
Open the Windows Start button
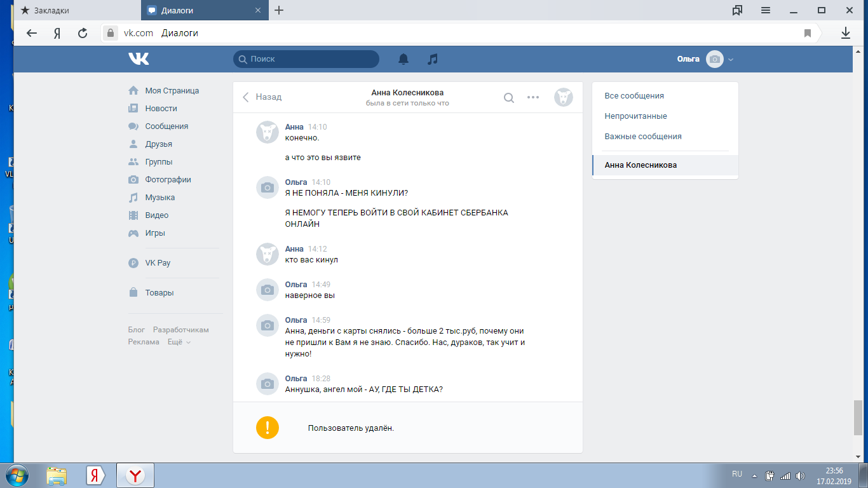click(16, 475)
